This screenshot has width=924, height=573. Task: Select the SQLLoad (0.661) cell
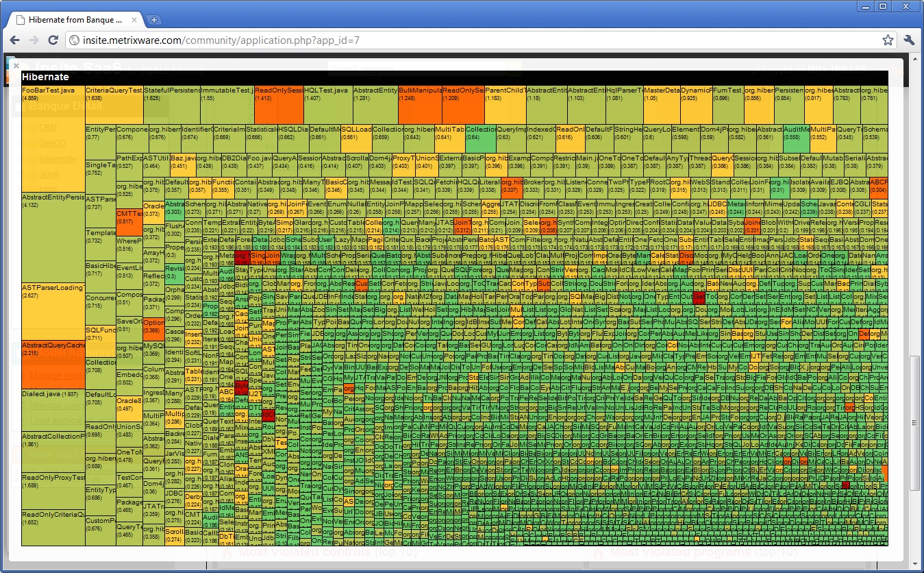pyautogui.click(x=356, y=138)
